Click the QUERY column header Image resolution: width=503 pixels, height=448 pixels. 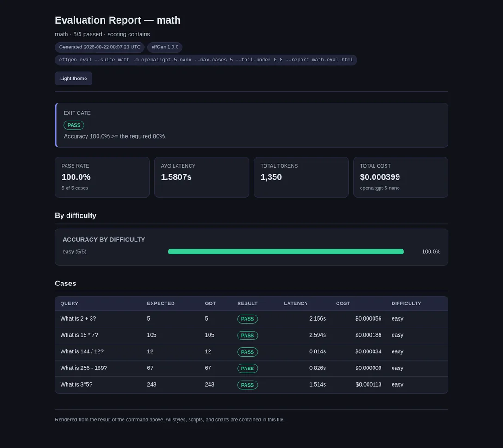tap(69, 303)
